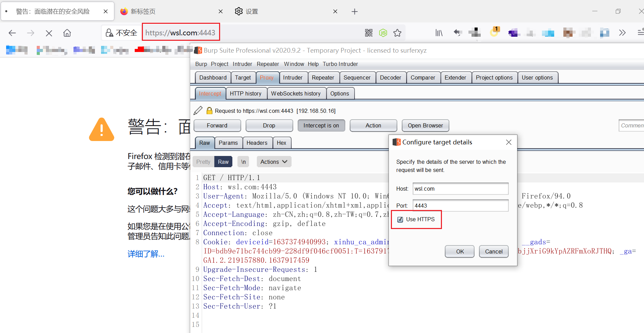The image size is (644, 333).
Task: Switch to the Hex tab
Action: pyautogui.click(x=281, y=143)
